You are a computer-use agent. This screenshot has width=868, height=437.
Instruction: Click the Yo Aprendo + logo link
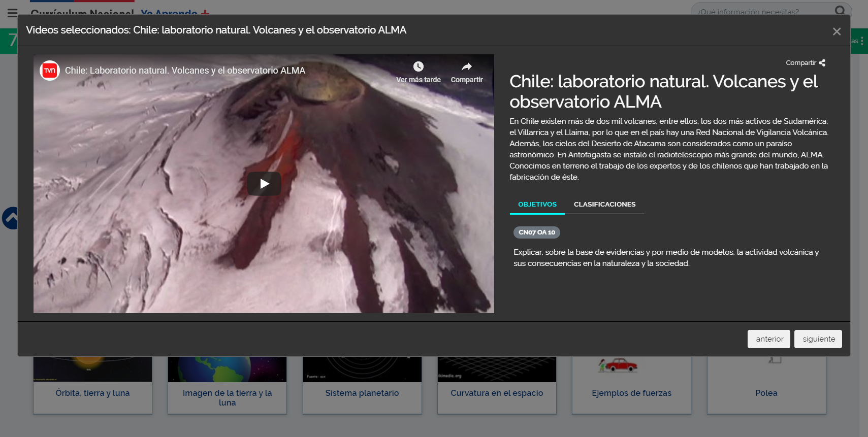175,12
